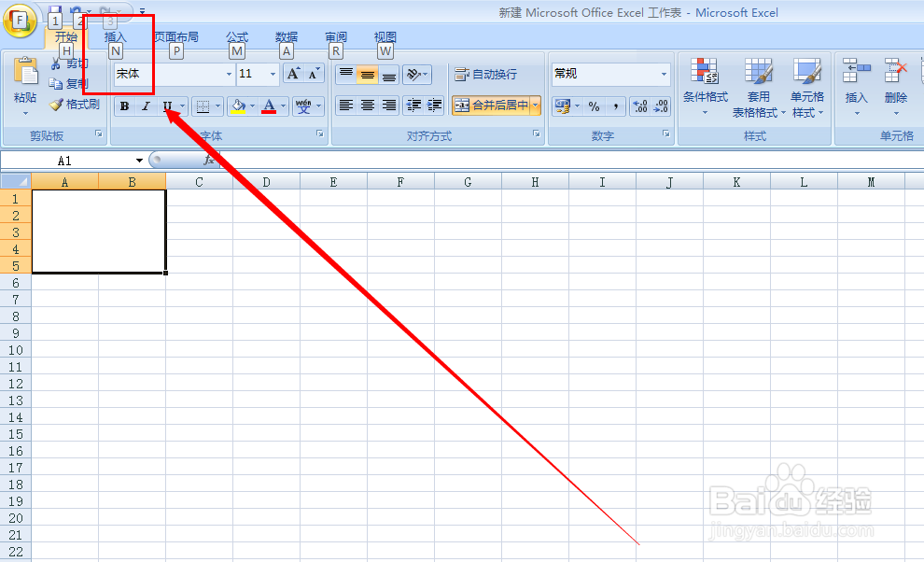Viewport: 924px width, 562px height.
Task: Toggle Bold formatting
Action: tap(124, 106)
